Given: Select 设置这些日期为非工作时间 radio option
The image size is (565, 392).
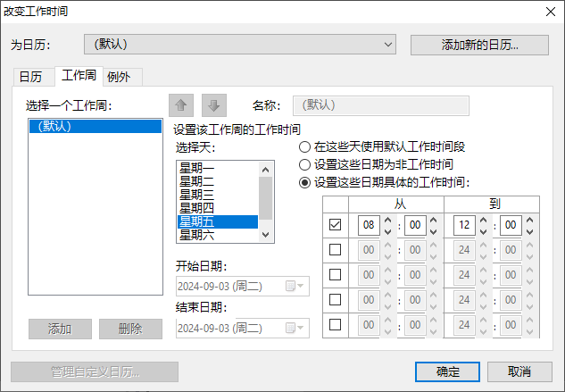Looking at the screenshot, I should tap(305, 164).
